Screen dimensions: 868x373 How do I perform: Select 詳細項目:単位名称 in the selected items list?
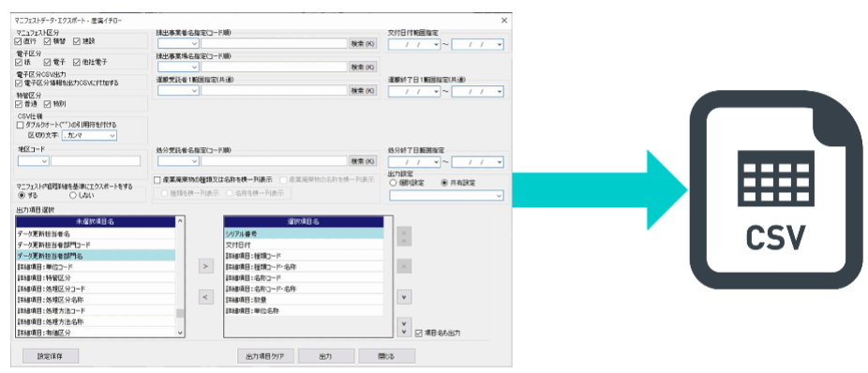pyautogui.click(x=304, y=310)
